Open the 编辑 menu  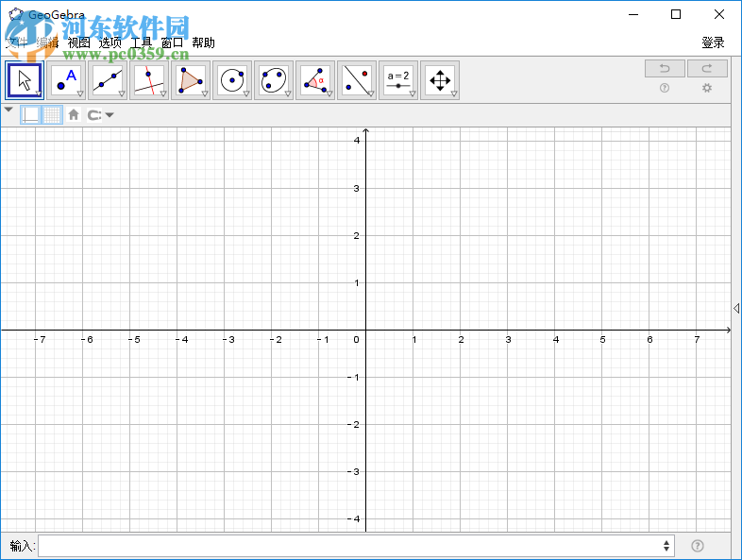tap(48, 42)
